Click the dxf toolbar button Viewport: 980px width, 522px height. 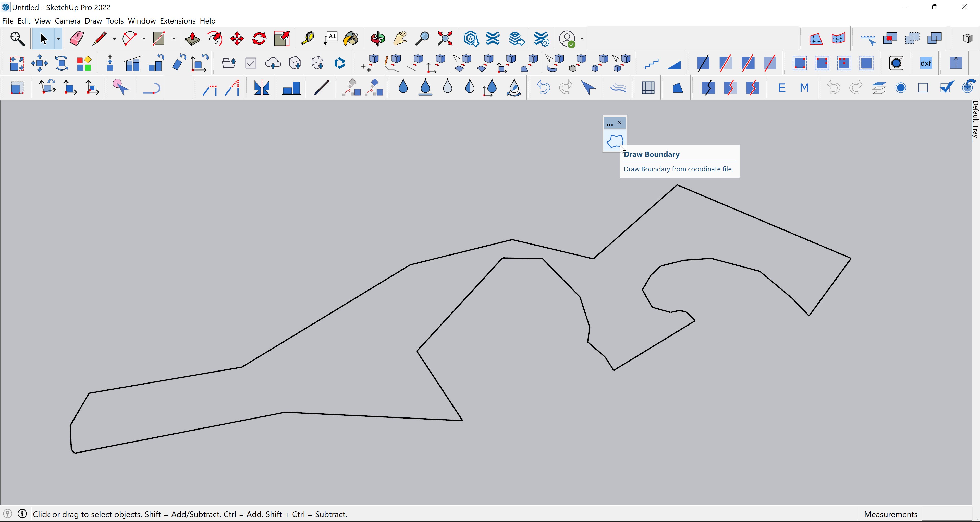click(926, 63)
